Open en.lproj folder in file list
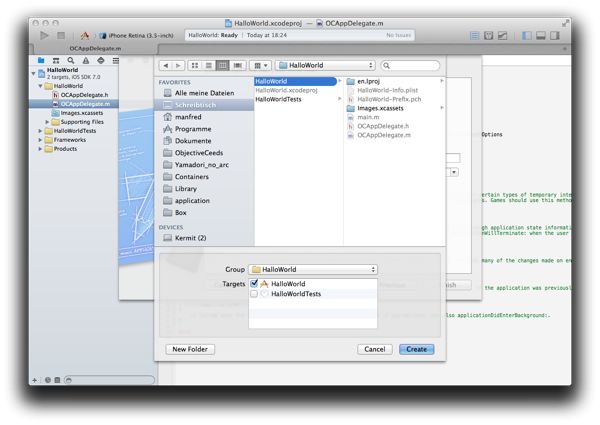 (x=395, y=81)
